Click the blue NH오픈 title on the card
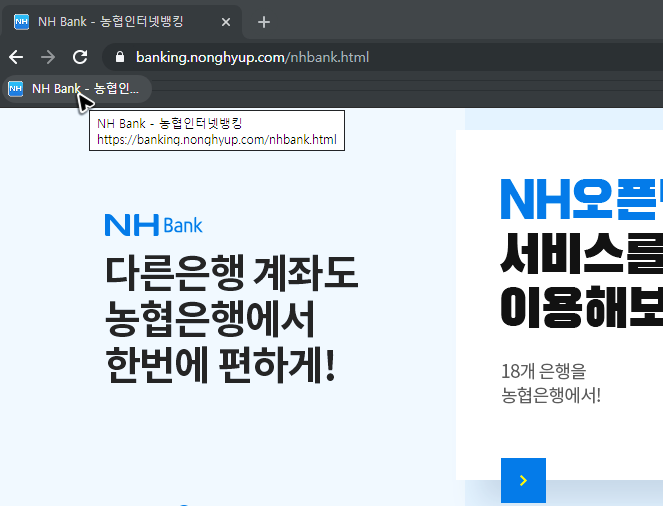 click(x=582, y=200)
